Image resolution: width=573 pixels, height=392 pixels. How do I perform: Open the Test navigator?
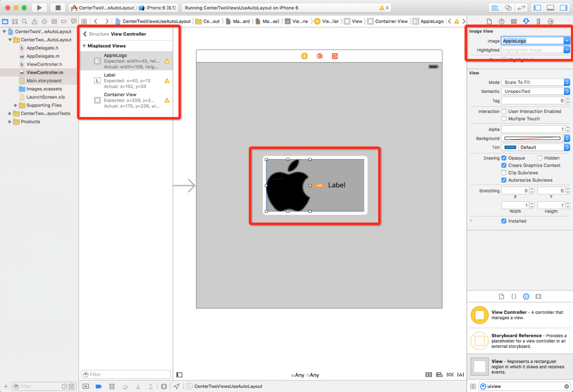[x=44, y=21]
